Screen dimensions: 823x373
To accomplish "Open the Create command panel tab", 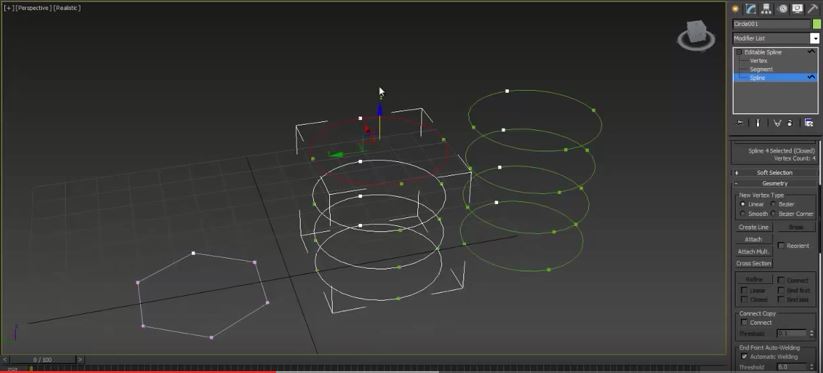I will (735, 8).
